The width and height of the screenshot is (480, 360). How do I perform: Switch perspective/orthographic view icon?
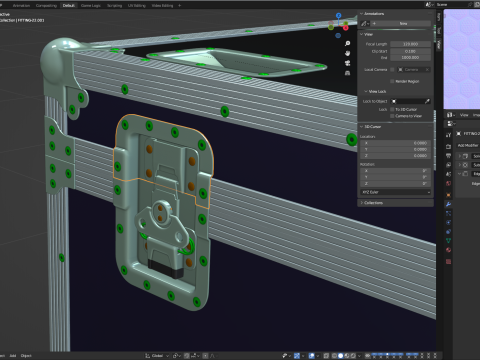pos(347,73)
